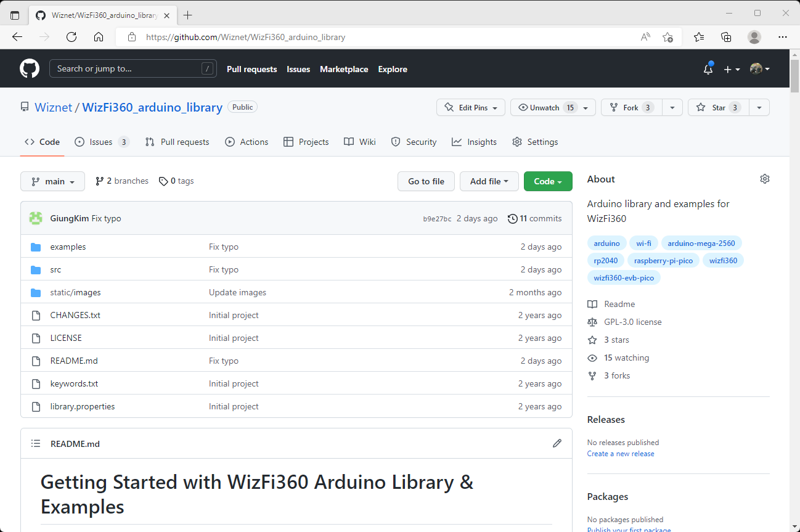Open the 2 branches link
800x532 pixels.
(x=122, y=181)
